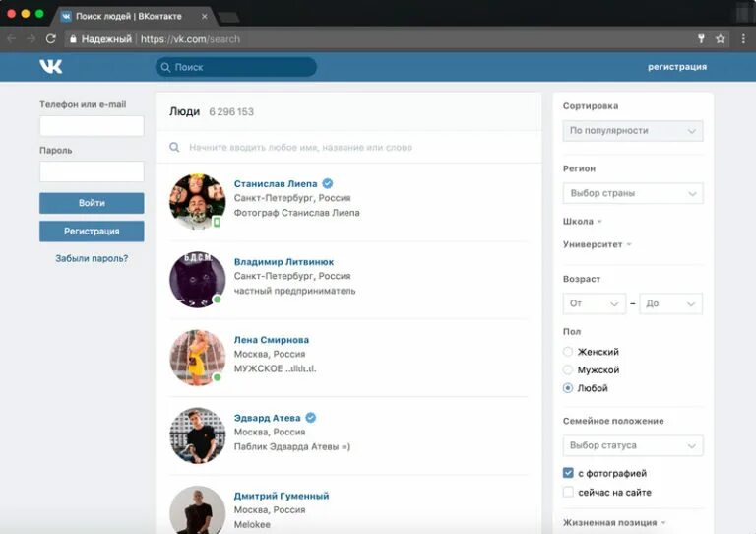This screenshot has height=534, width=756.
Task: Open Дмитрий Гуменный avatar
Action: (x=198, y=510)
